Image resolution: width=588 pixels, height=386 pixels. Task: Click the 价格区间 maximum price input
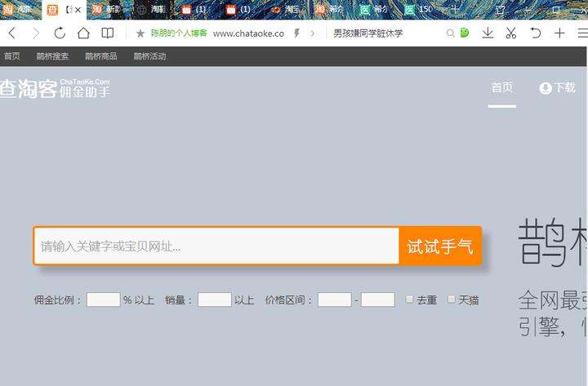378,299
